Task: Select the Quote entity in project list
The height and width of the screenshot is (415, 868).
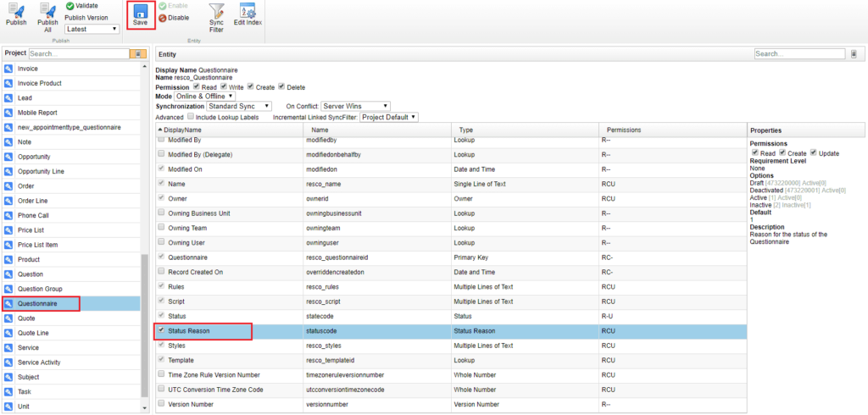Action: pyautogui.click(x=70, y=318)
